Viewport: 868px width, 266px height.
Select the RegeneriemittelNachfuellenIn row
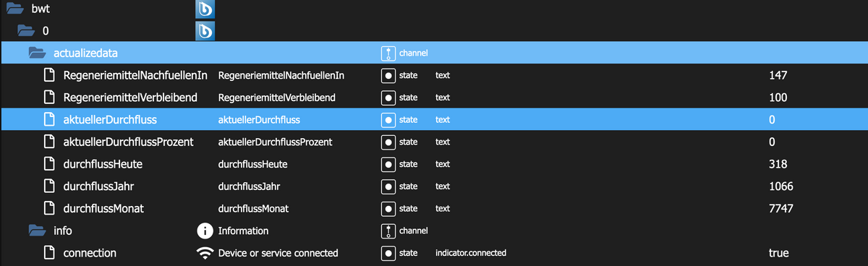(434, 75)
